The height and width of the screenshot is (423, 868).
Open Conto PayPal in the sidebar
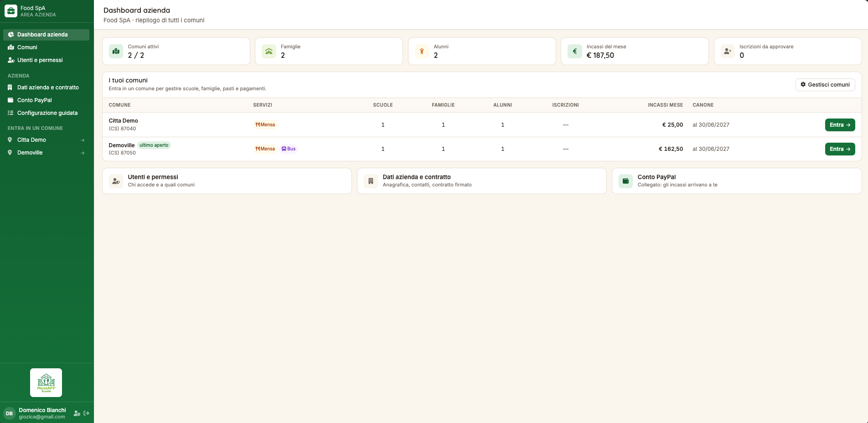pos(46,100)
